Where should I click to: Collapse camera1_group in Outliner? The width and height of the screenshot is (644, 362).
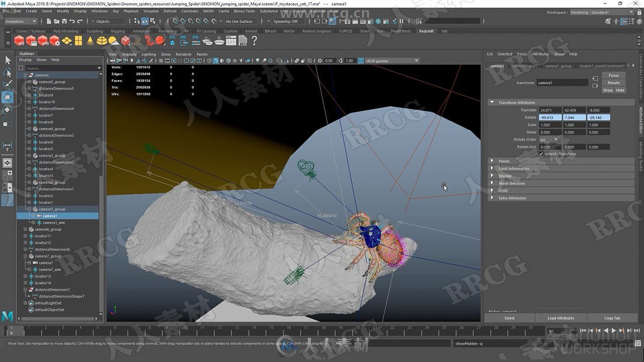click(29, 209)
